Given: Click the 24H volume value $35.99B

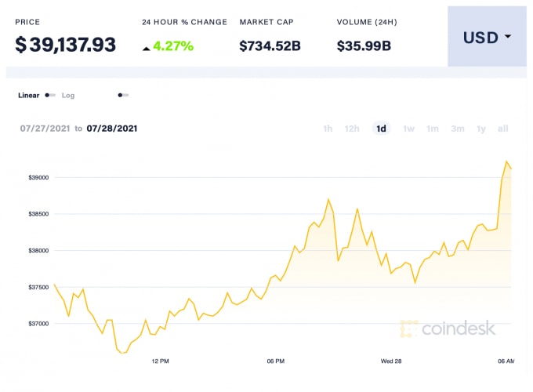Looking at the screenshot, I should [x=364, y=46].
